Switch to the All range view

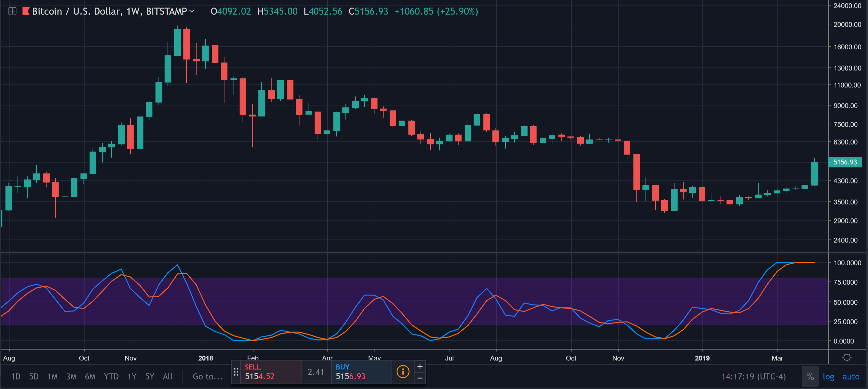167,376
